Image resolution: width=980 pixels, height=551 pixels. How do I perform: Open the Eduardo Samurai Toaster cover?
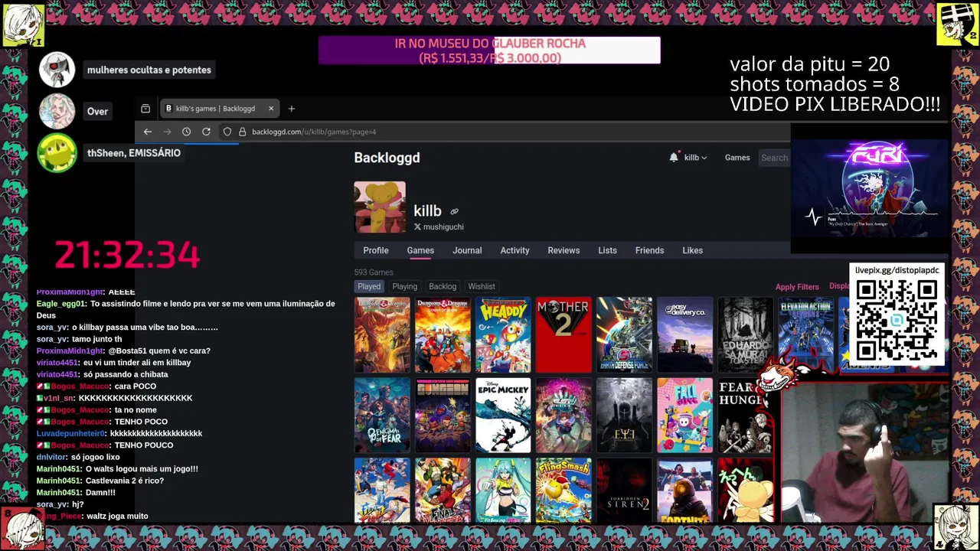point(745,334)
